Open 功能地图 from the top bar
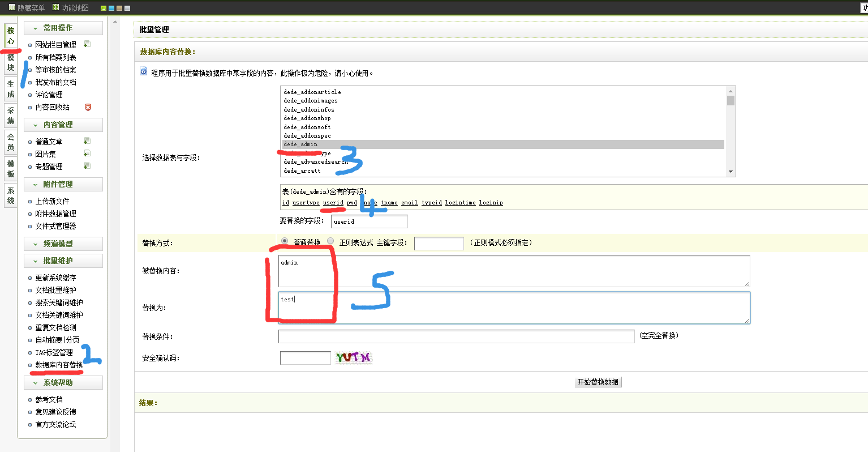The width and height of the screenshot is (868, 452). (71, 7)
